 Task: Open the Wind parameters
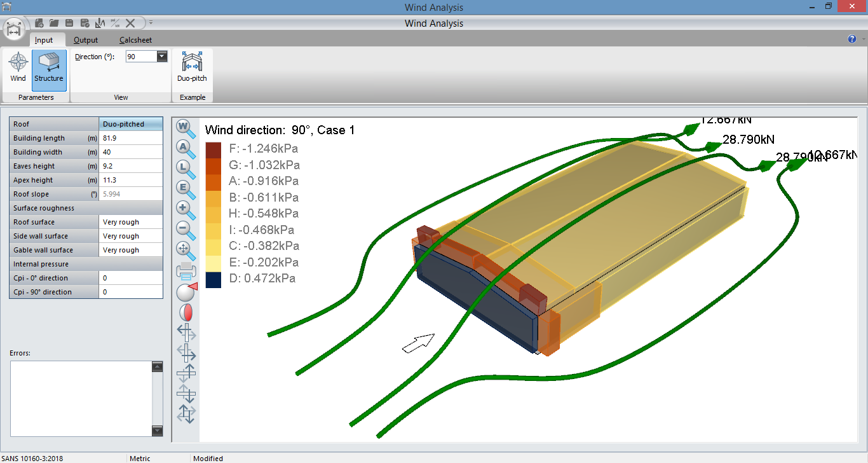tap(18, 67)
